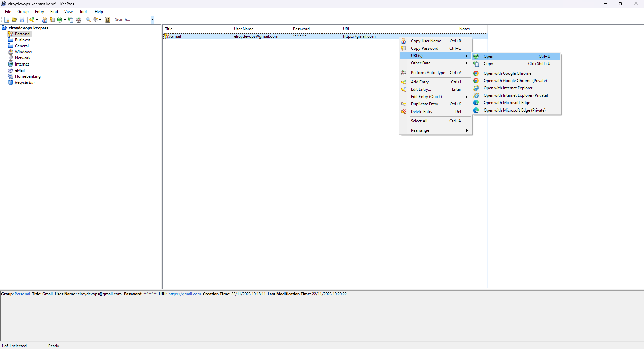Click inside the quick Search box
Image resolution: width=644 pixels, height=349 pixels.
[x=132, y=20]
